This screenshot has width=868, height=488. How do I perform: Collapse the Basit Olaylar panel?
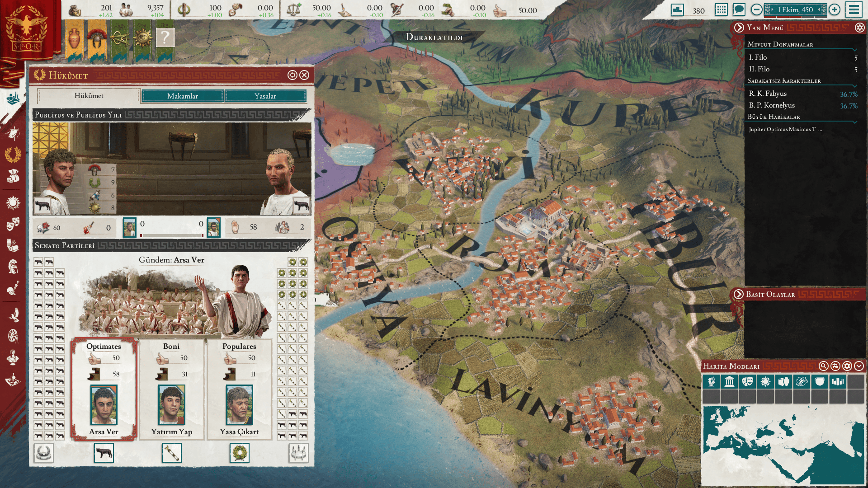click(x=739, y=294)
